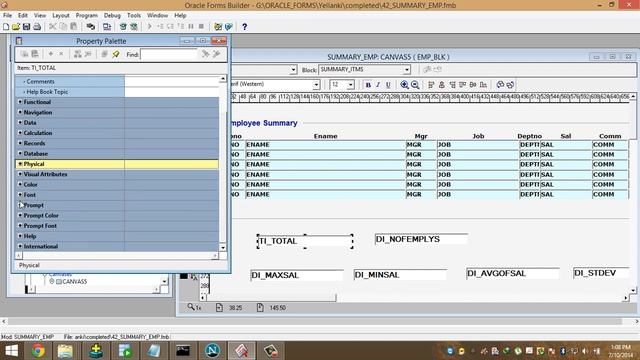640x360 pixels.
Task: Toggle Italic formatting in layout editor
Action: point(378,85)
